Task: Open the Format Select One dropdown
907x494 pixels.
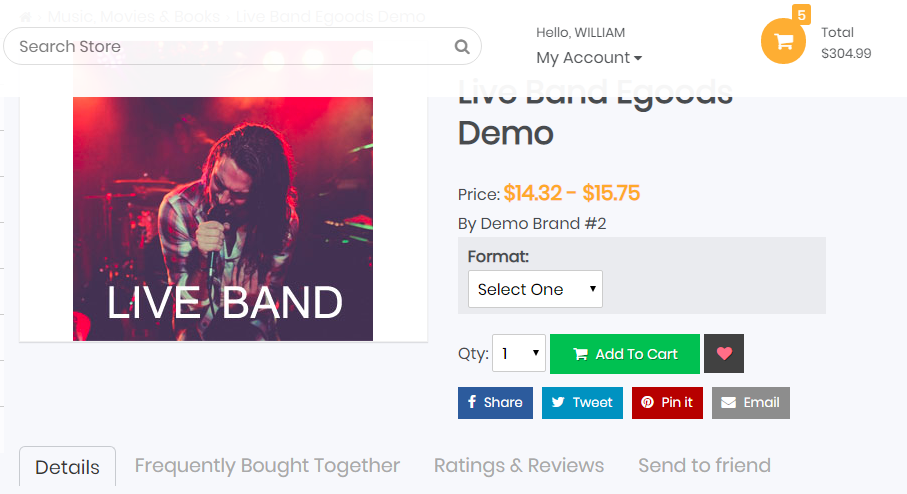Action: [535, 289]
